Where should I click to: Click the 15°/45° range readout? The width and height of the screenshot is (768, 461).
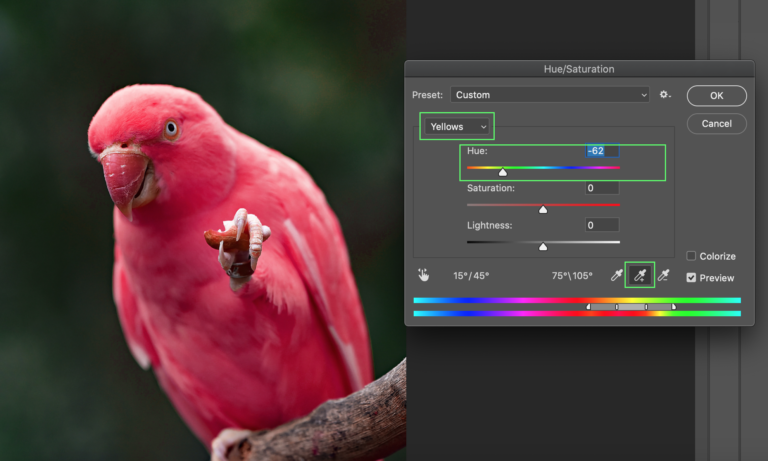tap(471, 276)
